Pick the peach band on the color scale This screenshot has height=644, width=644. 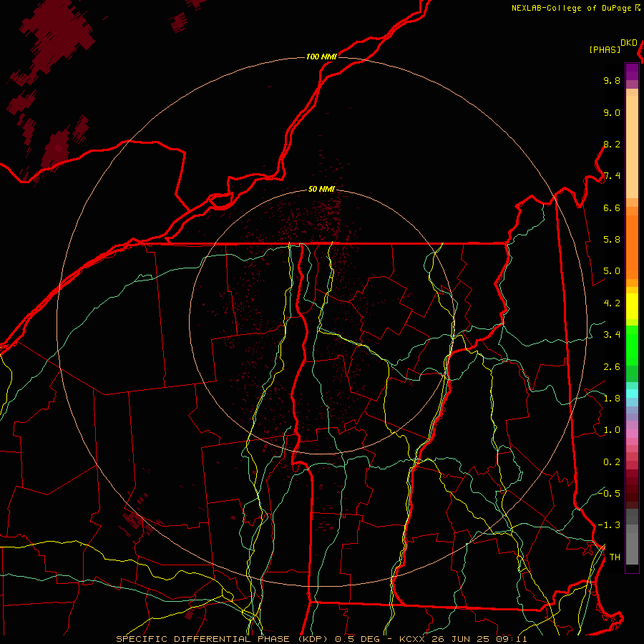coord(632,147)
